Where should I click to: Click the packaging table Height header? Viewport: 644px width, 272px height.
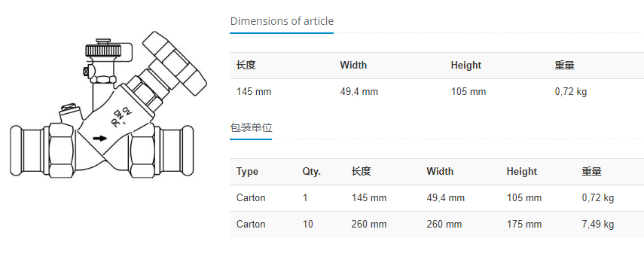coord(522,171)
